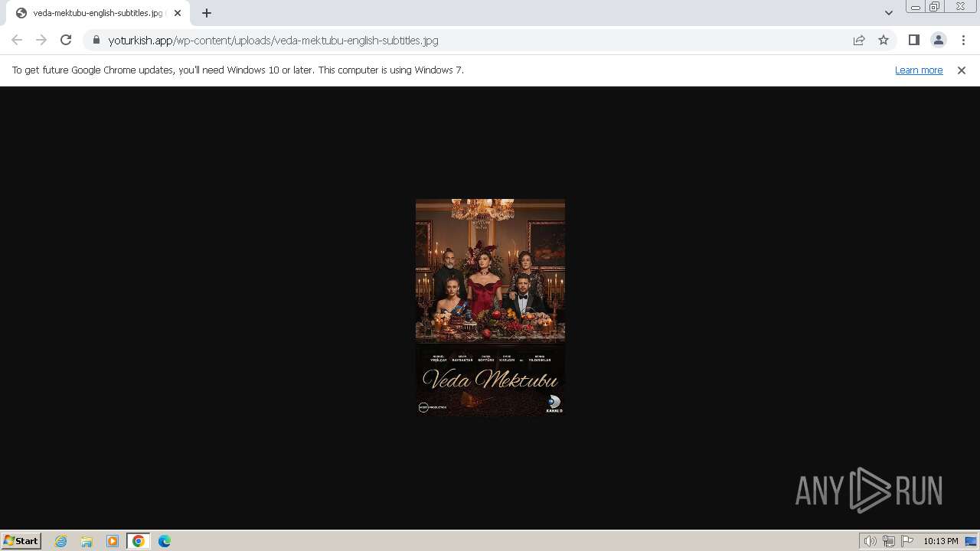Screen dimensions: 980x551
Task: Open the Chrome profile avatar
Action: pyautogui.click(x=939, y=40)
